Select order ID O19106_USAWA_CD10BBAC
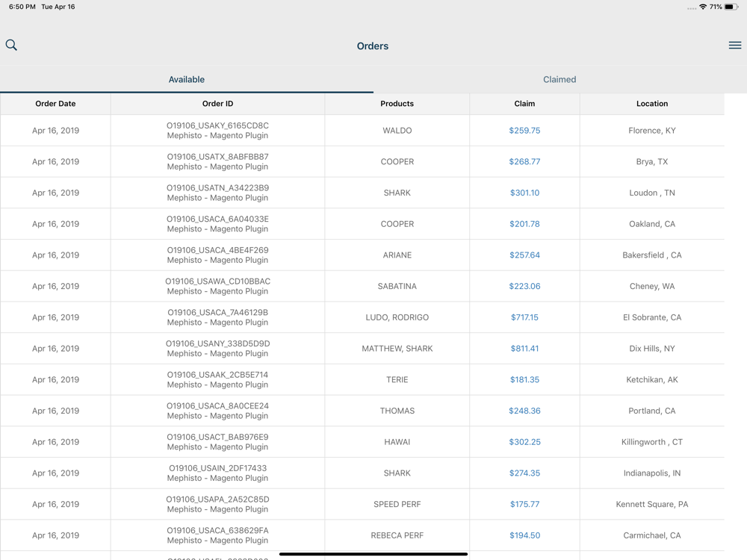Screen dimensions: 747x560 click(x=217, y=281)
